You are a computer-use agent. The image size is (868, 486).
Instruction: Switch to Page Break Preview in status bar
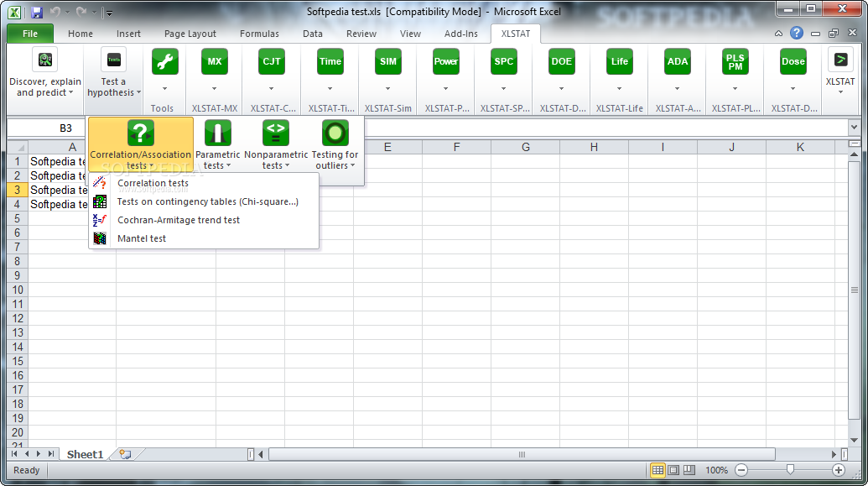689,470
